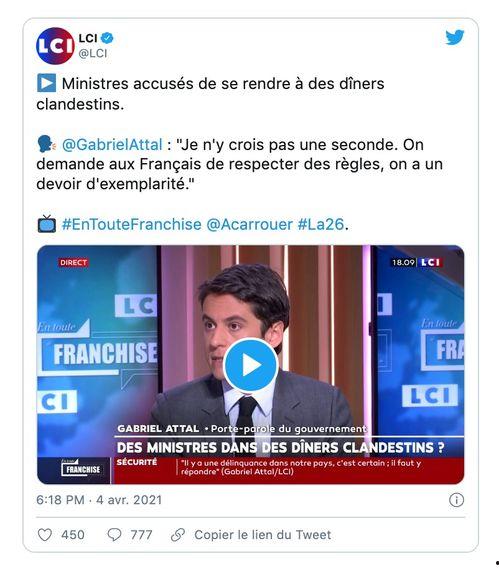Open the @GabrielAttal mention
Viewport: 499px width, 569px height.
pyautogui.click(x=112, y=144)
